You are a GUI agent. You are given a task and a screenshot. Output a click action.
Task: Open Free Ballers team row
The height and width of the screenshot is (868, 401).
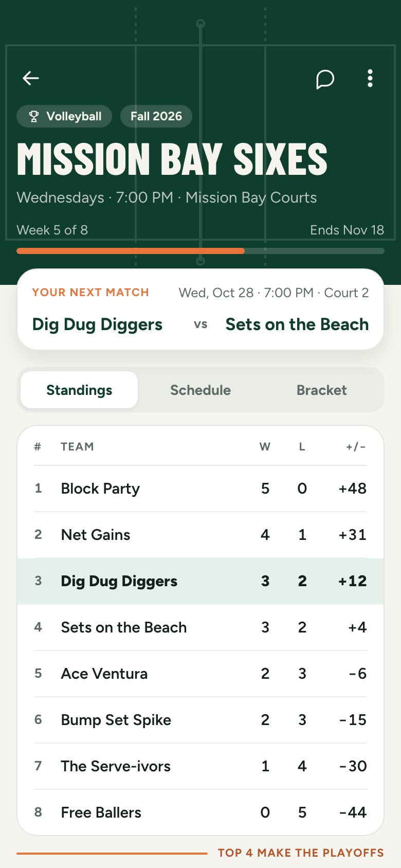click(x=200, y=812)
